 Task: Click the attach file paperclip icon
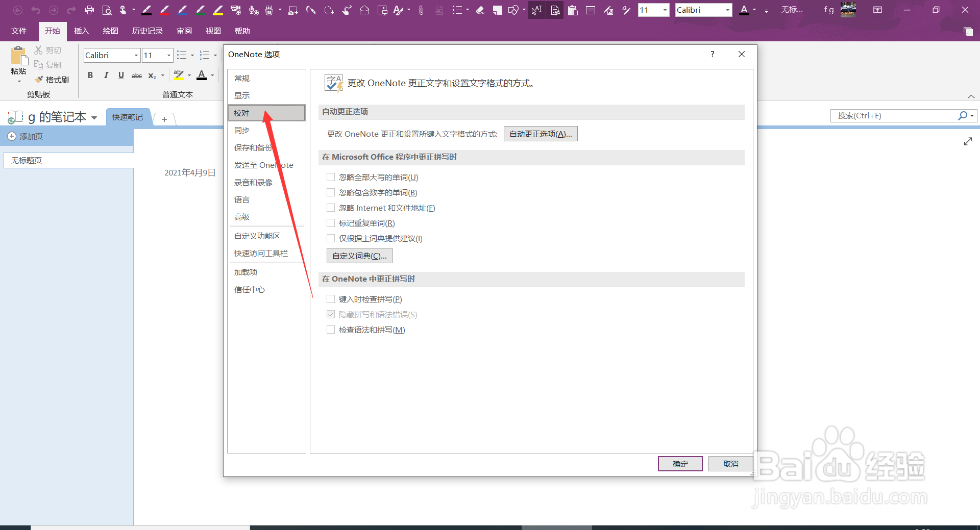[x=421, y=10]
